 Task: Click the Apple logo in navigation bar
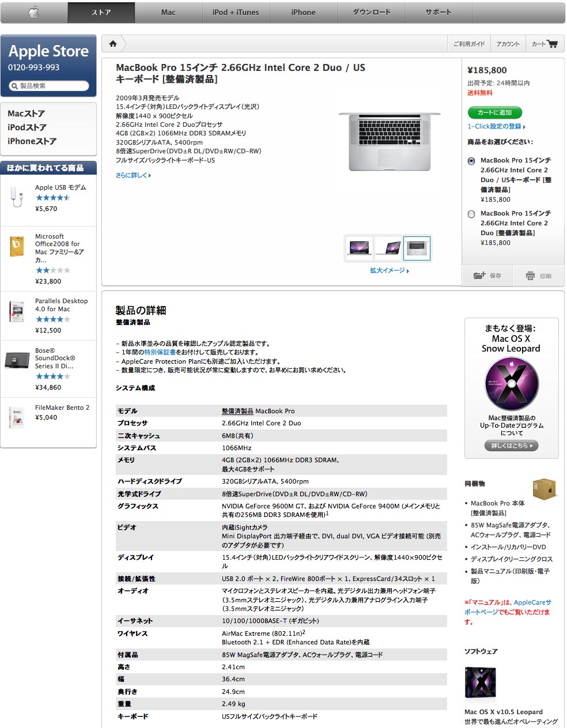[34, 12]
